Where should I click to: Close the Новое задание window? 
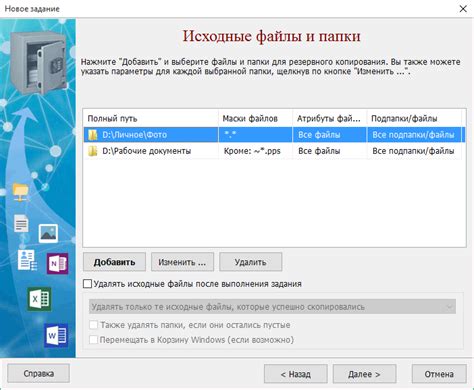(x=463, y=9)
